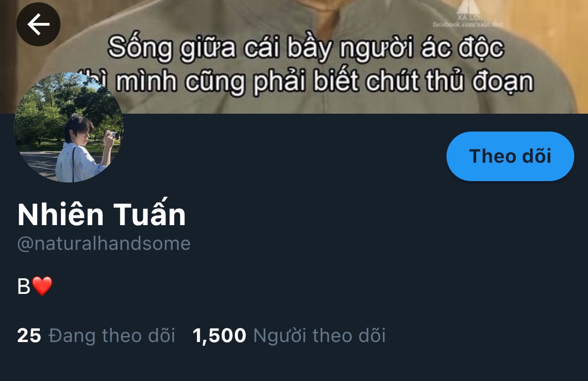Follow the account with Theo dõi button
This screenshot has height=381, width=588.
pos(510,156)
